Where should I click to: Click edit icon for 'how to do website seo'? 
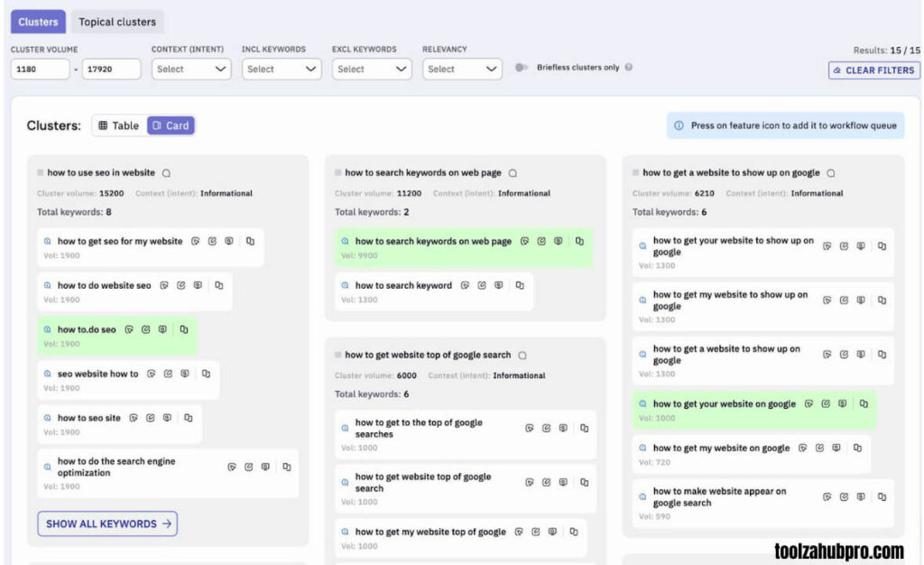(x=180, y=285)
